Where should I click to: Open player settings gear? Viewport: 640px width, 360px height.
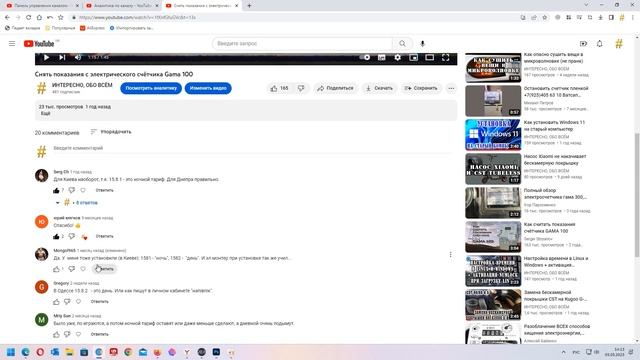click(398, 58)
